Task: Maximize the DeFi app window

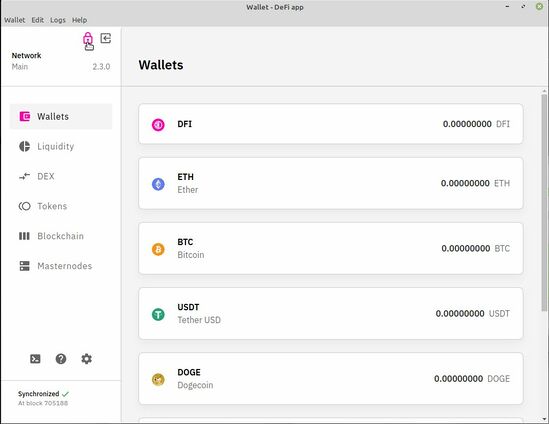Action: coord(523,7)
